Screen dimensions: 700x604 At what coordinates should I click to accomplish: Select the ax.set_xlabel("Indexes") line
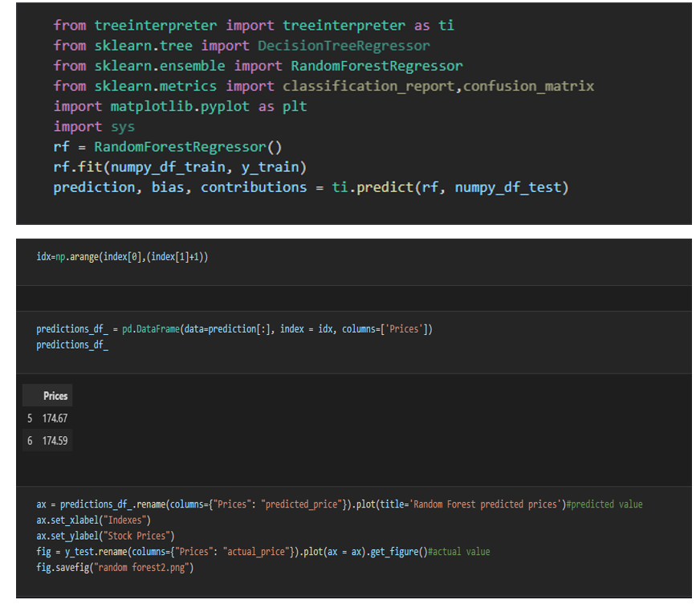click(94, 520)
